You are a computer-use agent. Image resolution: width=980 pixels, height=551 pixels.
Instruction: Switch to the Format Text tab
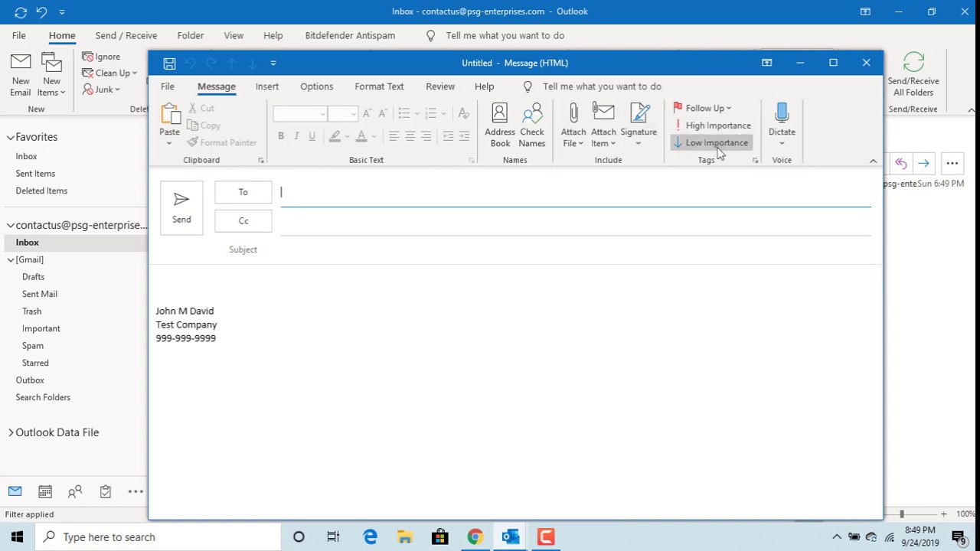[379, 86]
